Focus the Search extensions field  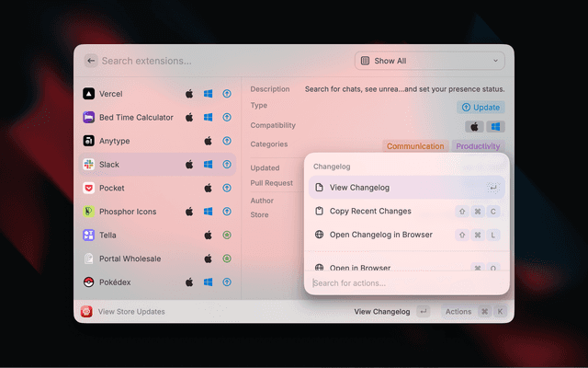tap(220, 61)
